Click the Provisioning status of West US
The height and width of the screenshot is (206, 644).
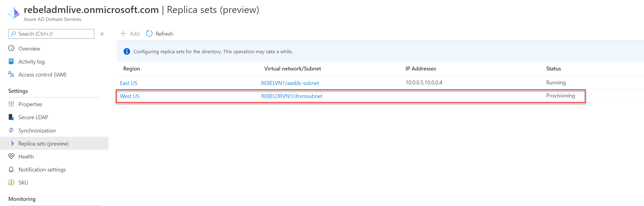coord(560,96)
